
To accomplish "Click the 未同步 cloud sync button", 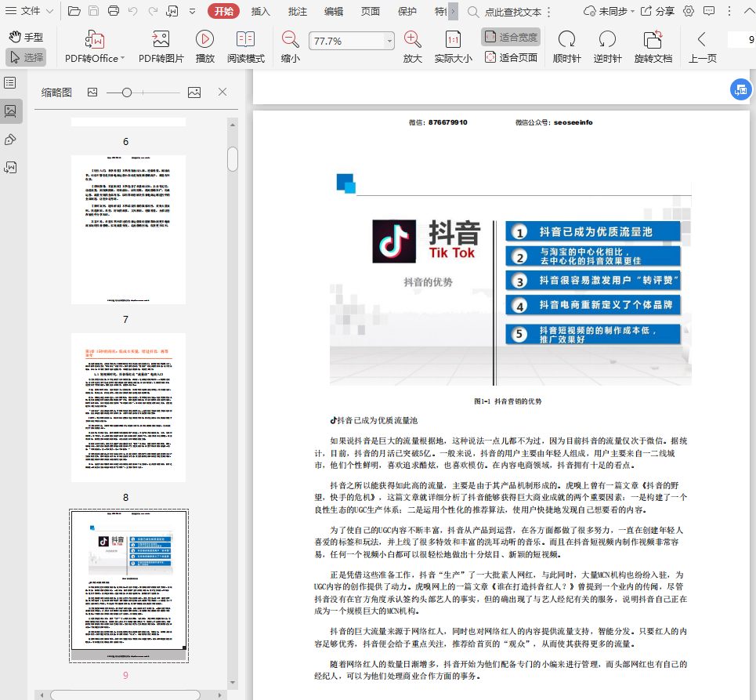I will 609,11.
